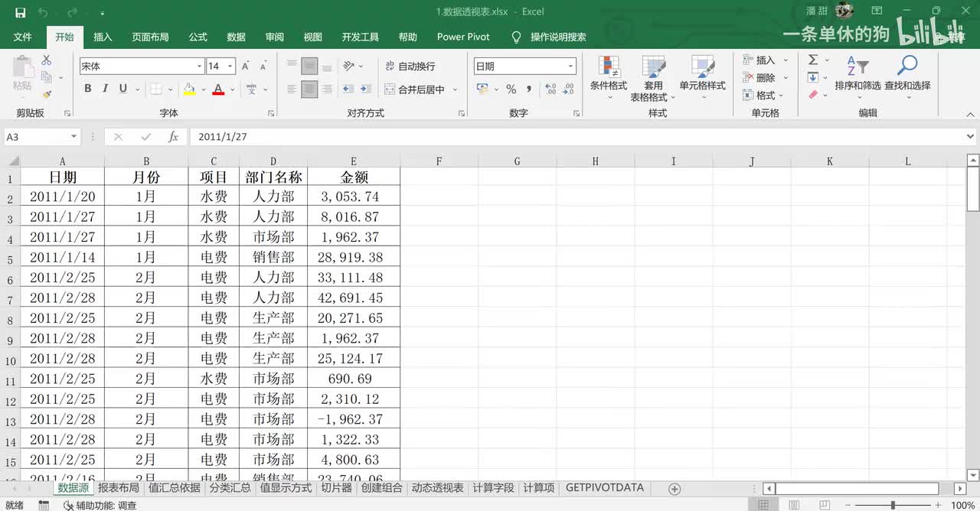Switch to the Data (数据) tab
Screen dimensions: 980x511
click(x=237, y=37)
